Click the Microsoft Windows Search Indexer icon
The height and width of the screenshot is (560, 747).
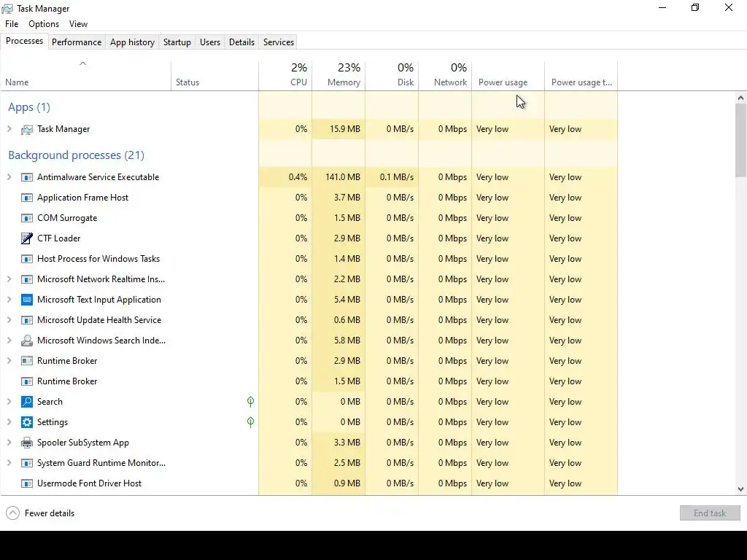[x=27, y=341]
